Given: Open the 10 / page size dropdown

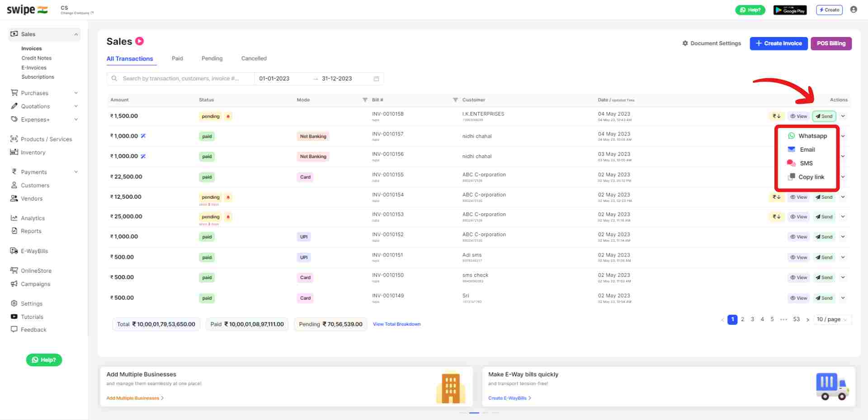Looking at the screenshot, I should 832,320.
